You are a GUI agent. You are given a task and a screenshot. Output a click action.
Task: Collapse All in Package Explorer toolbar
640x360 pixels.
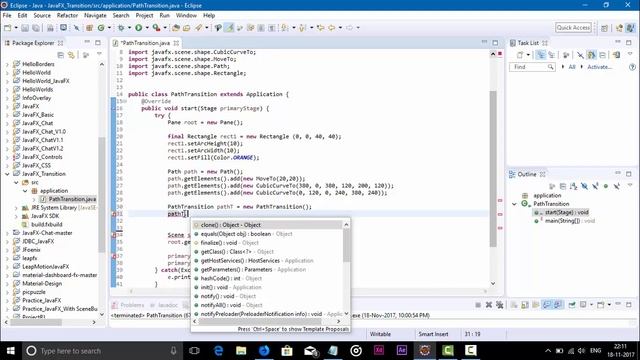[60, 55]
